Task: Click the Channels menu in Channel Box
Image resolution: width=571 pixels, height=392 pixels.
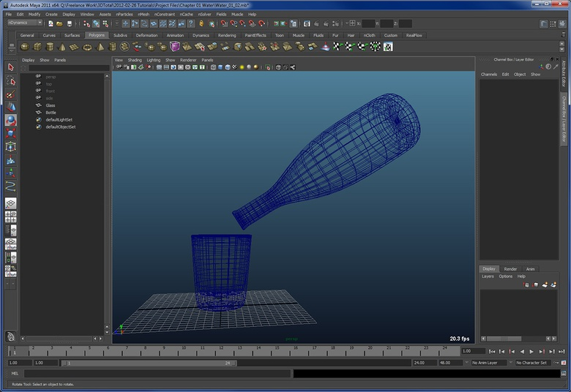Action: (488, 74)
